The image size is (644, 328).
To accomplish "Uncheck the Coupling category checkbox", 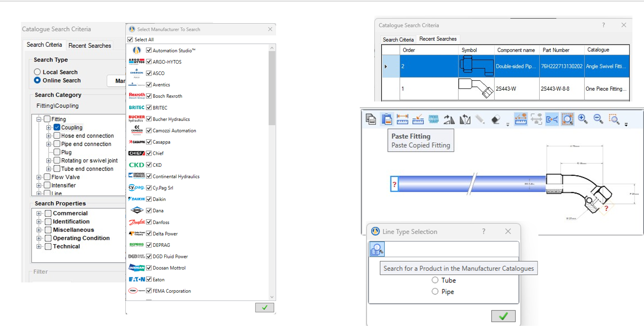I will pos(57,127).
